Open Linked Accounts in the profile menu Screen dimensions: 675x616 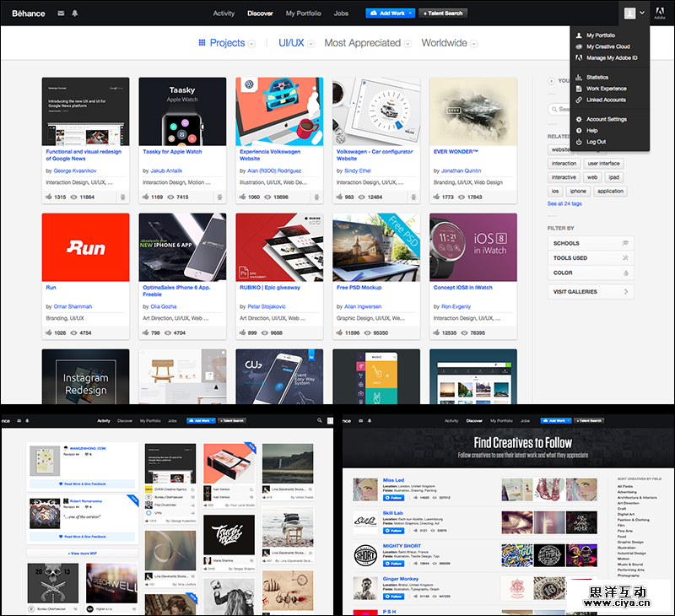point(606,100)
